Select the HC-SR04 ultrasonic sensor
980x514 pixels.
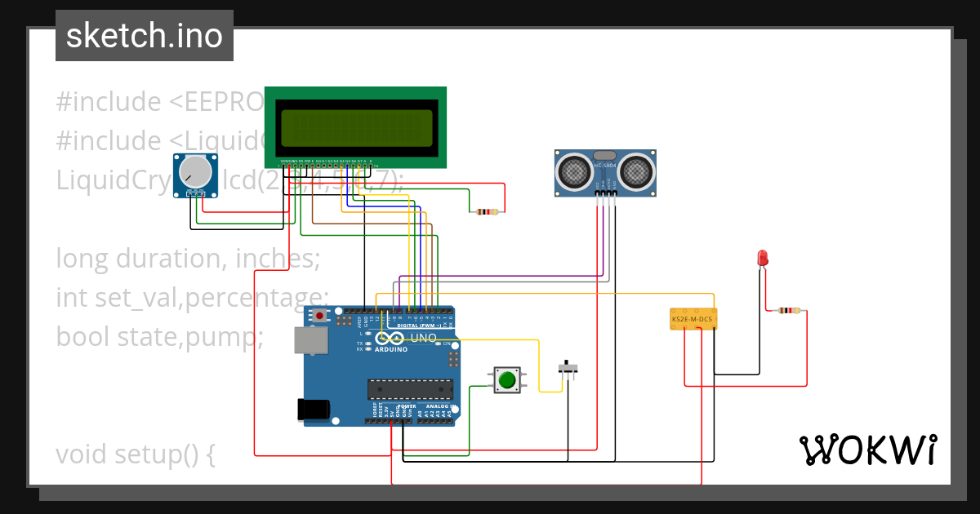coord(604,171)
